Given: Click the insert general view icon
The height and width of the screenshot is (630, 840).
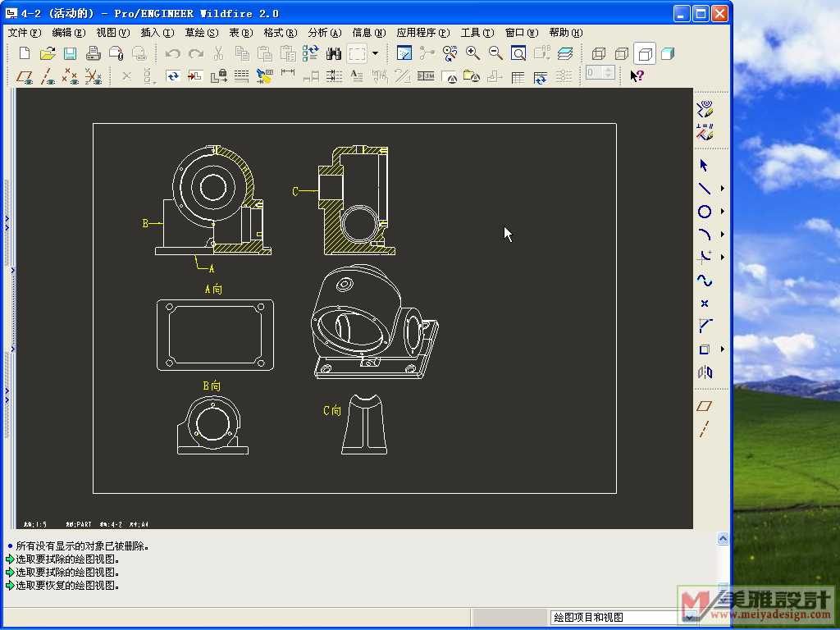Looking at the screenshot, I should click(x=195, y=76).
